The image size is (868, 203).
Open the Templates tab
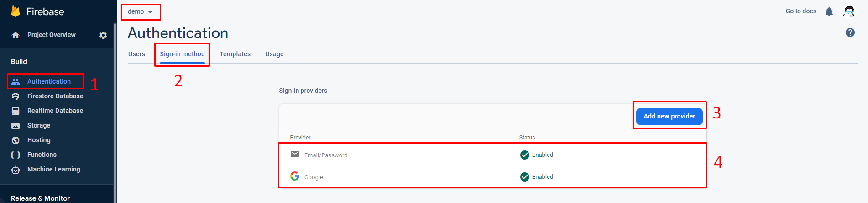point(235,54)
